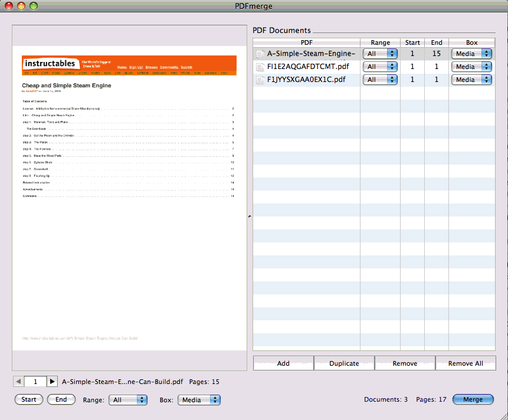The height and width of the screenshot is (420, 508).
Task: Click Start value in F1JYYSXGAA0EX1C.pdf row
Action: click(x=412, y=80)
